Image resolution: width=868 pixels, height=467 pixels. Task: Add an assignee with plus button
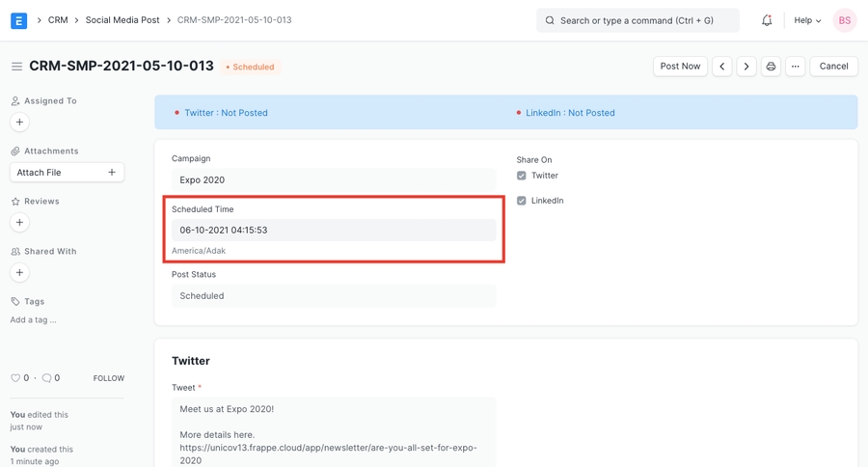(x=19, y=123)
